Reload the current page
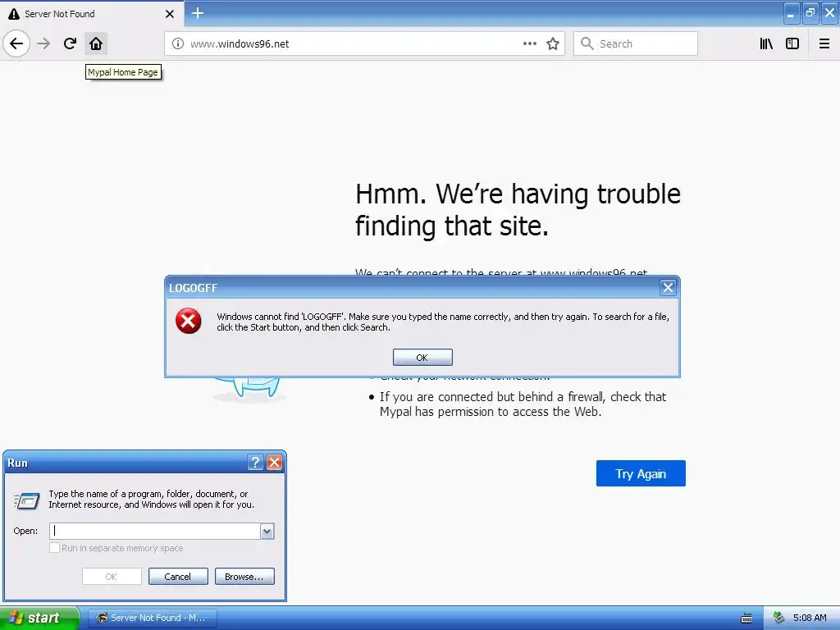The width and height of the screenshot is (840, 630). [x=70, y=43]
